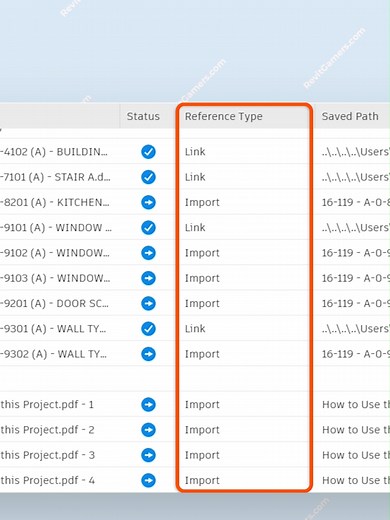
Task: Click Import reference type for Project.pdf - 1
Action: (x=202, y=405)
